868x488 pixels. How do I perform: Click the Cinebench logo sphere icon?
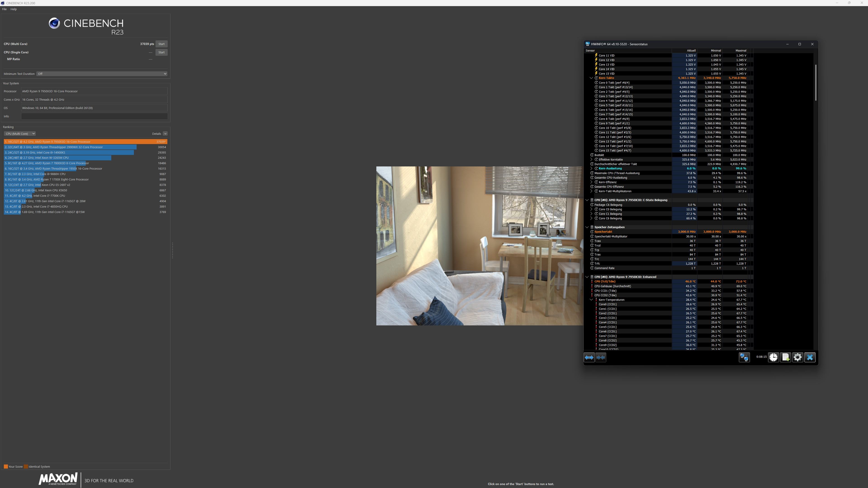point(54,23)
